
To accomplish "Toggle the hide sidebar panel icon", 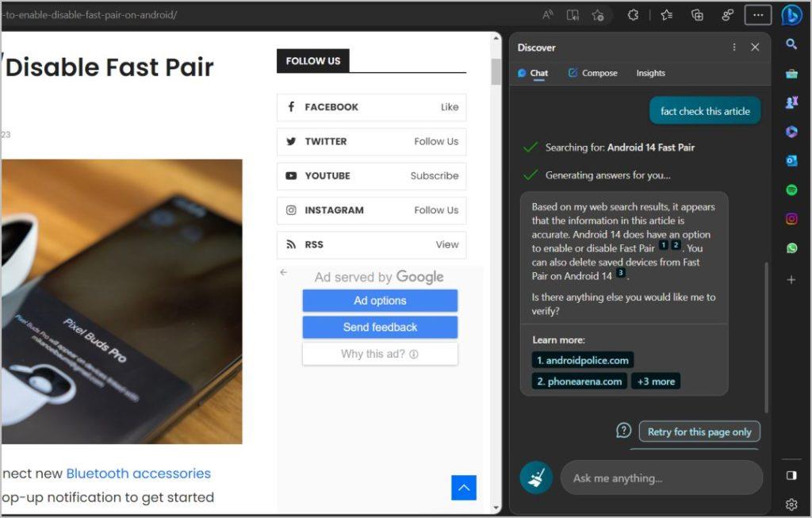I will [x=791, y=475].
